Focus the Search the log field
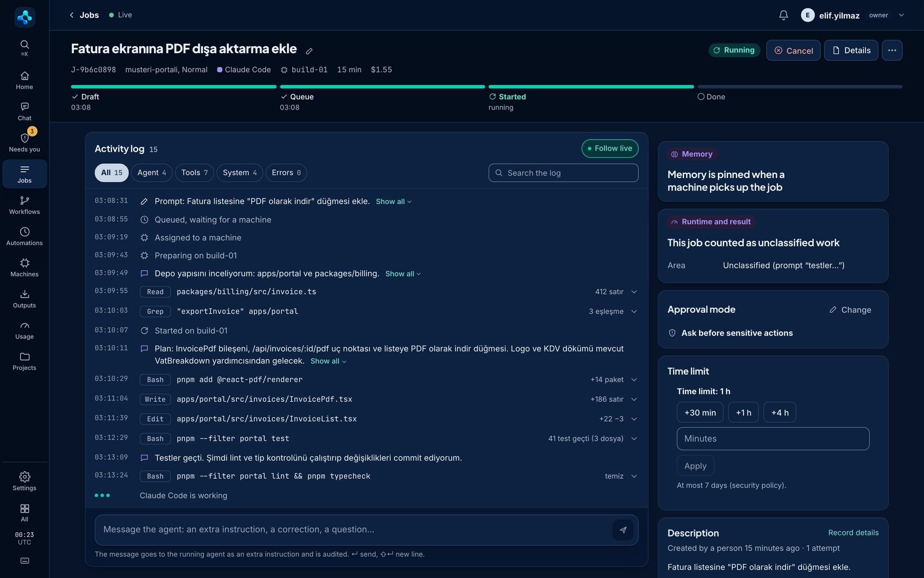 [563, 173]
